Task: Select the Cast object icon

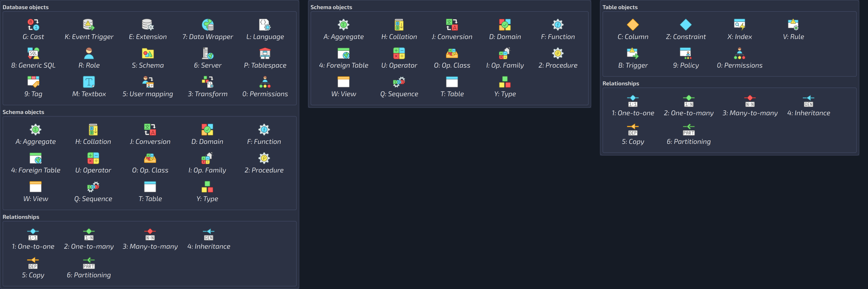Action: pos(33,25)
